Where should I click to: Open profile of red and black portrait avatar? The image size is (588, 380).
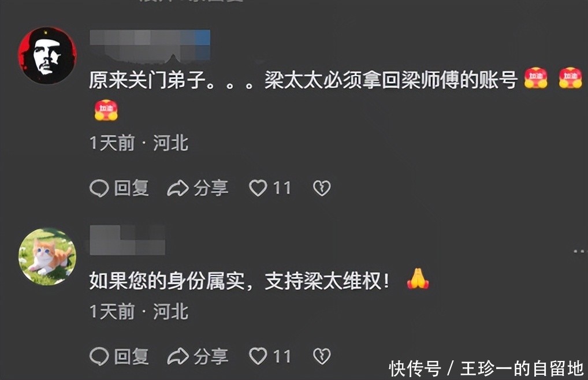tap(47, 55)
